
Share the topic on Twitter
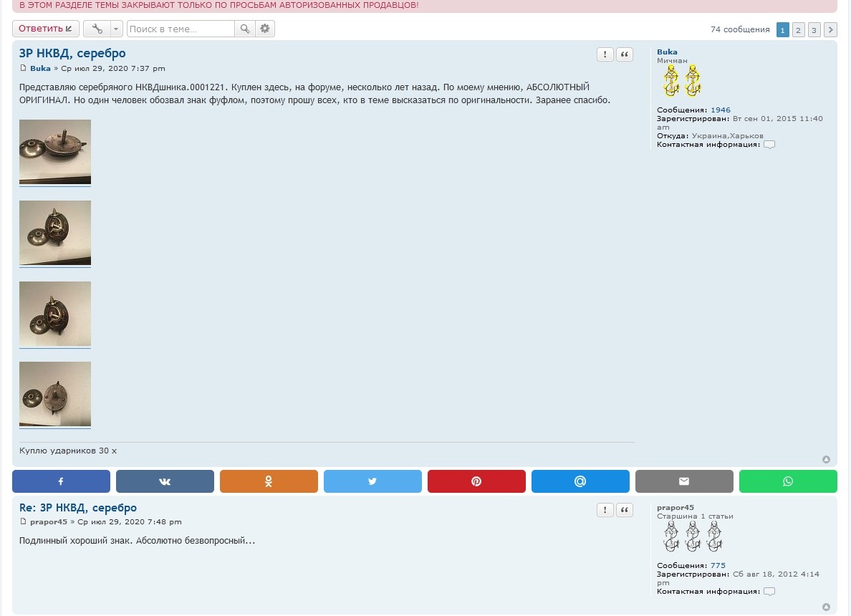(x=372, y=481)
